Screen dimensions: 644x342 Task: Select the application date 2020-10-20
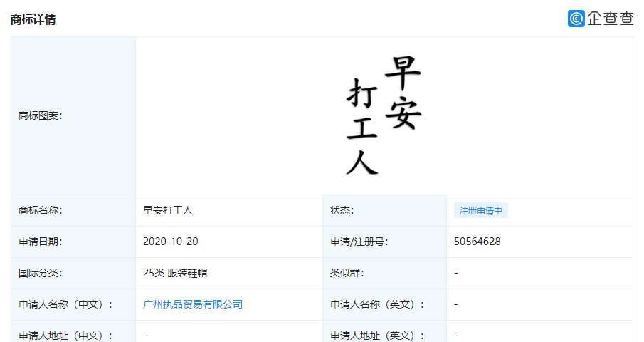[x=171, y=242]
